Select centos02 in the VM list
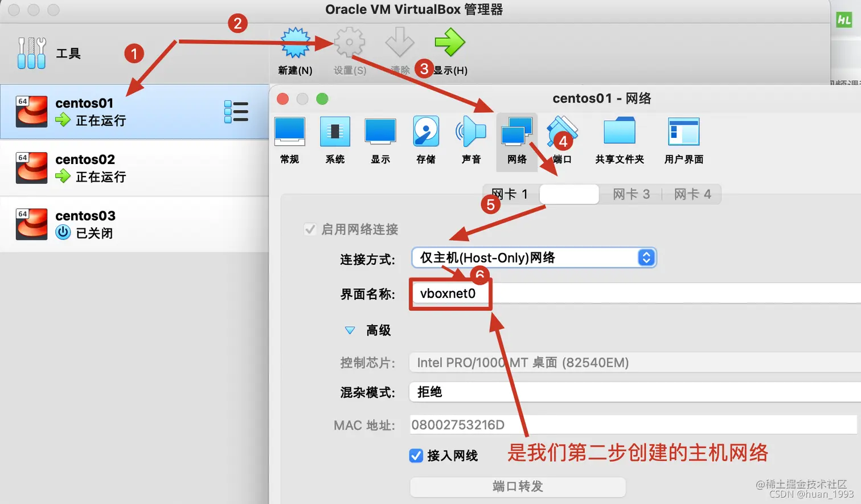 tap(134, 168)
